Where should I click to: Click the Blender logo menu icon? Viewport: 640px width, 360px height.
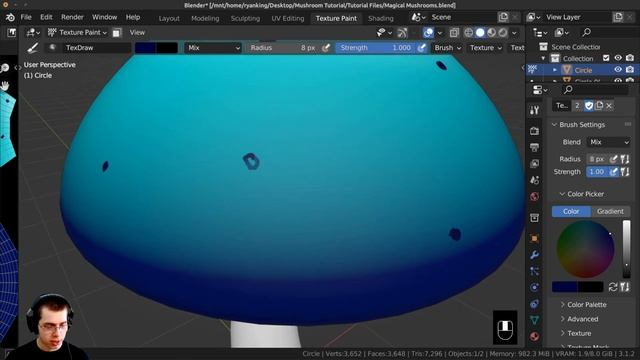click(x=10, y=18)
